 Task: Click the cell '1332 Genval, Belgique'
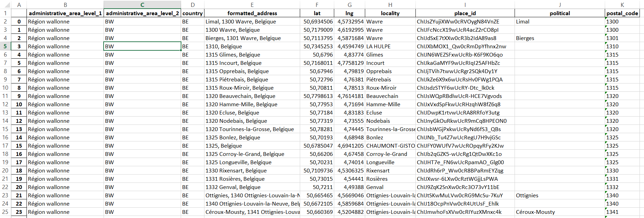click(252, 187)
